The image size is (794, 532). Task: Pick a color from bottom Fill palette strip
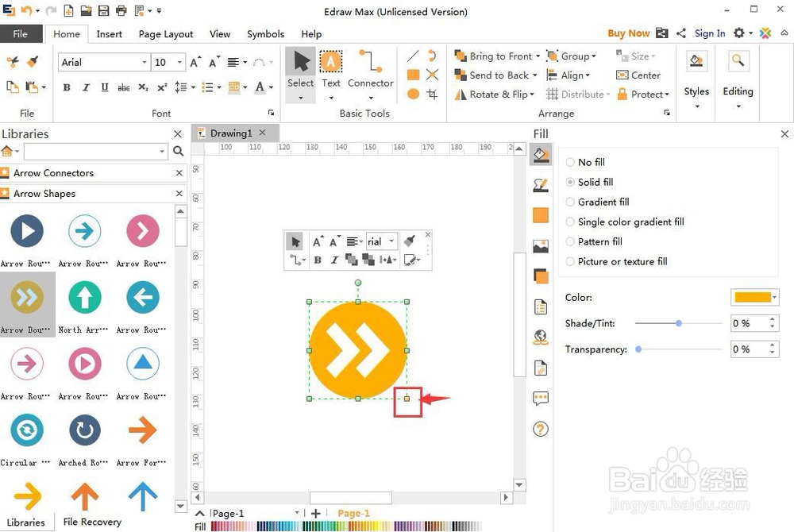click(x=346, y=526)
